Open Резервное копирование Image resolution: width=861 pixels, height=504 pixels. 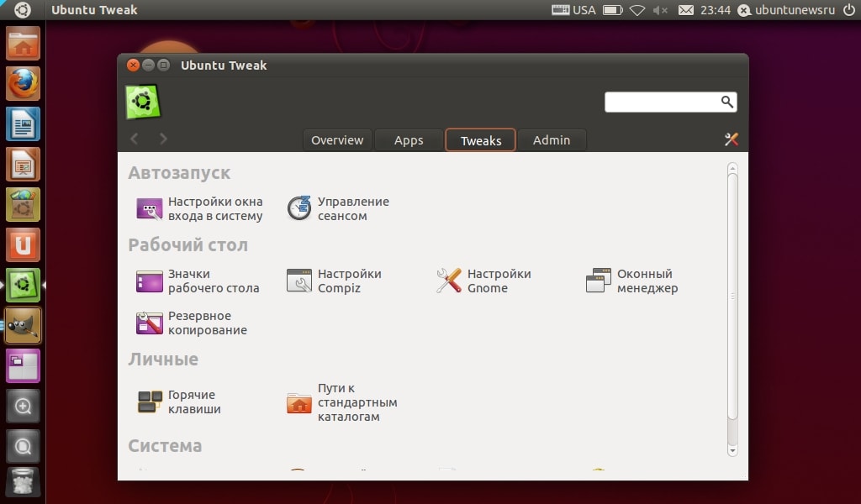coord(192,323)
